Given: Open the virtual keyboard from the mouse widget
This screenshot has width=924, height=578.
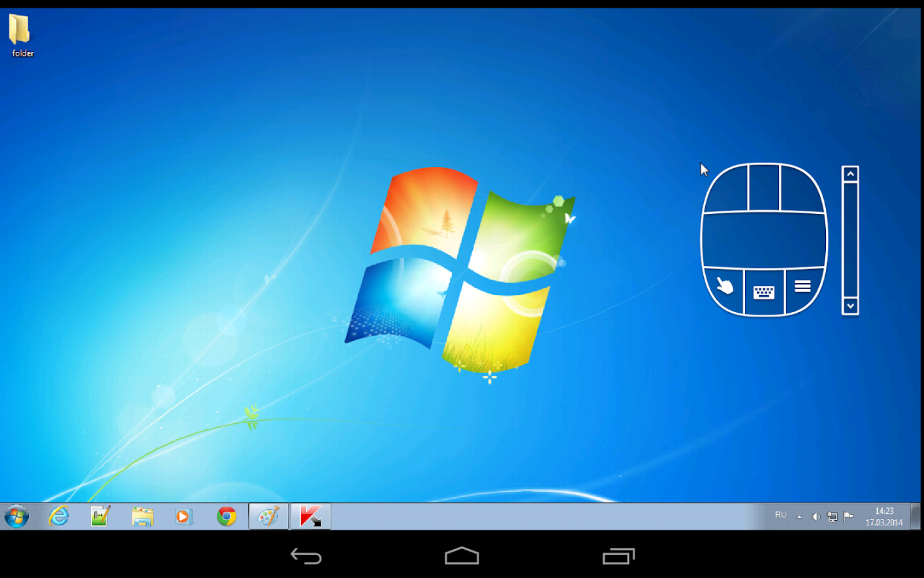Looking at the screenshot, I should [764, 292].
